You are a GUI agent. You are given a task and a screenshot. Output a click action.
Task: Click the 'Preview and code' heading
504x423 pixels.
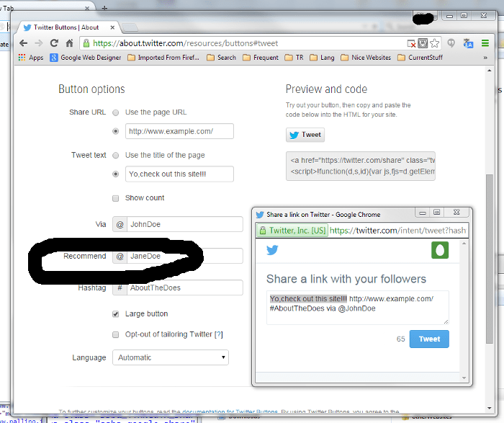click(326, 89)
